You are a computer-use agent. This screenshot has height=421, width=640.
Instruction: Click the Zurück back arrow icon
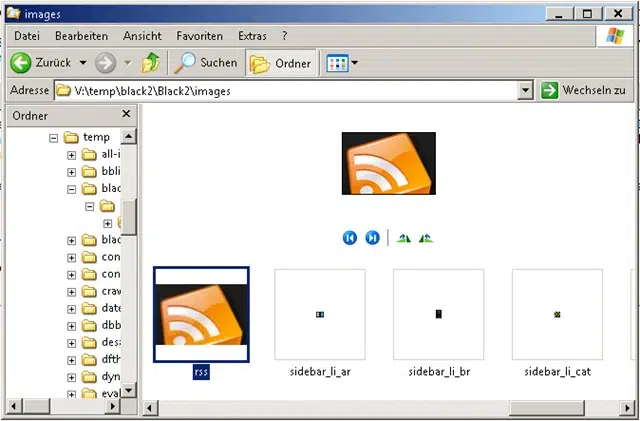[21, 63]
